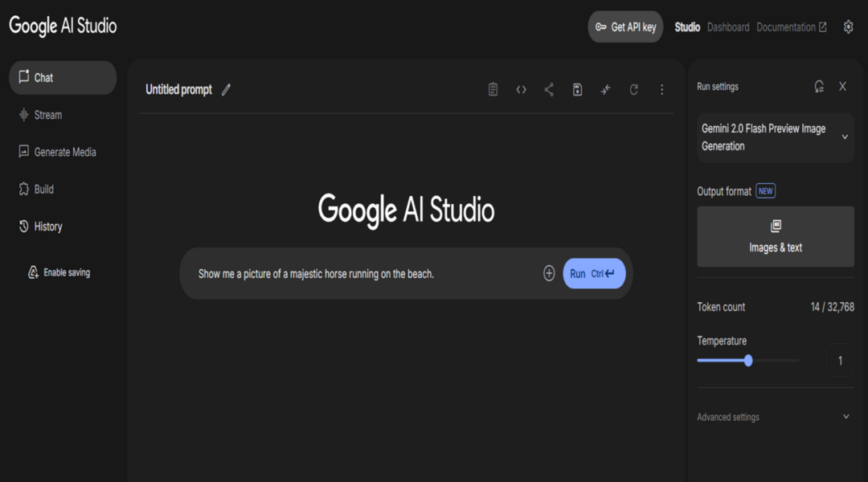The width and height of the screenshot is (868, 482).
Task: Switch to the Stream sidebar item
Action: [47, 115]
